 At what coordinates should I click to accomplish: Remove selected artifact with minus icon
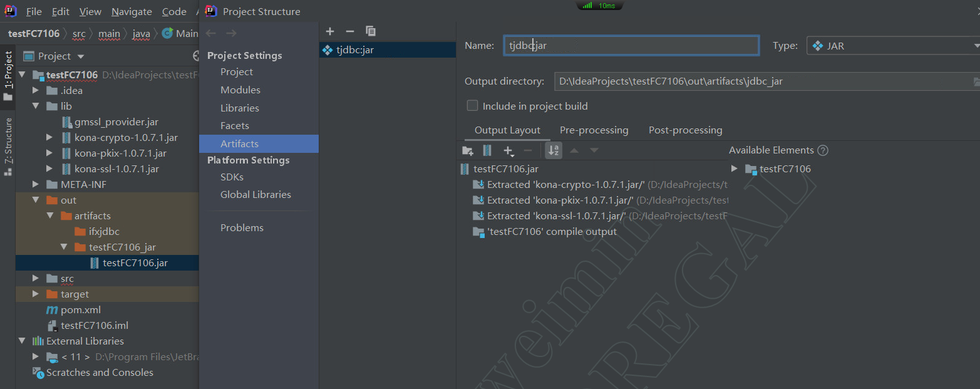(350, 31)
